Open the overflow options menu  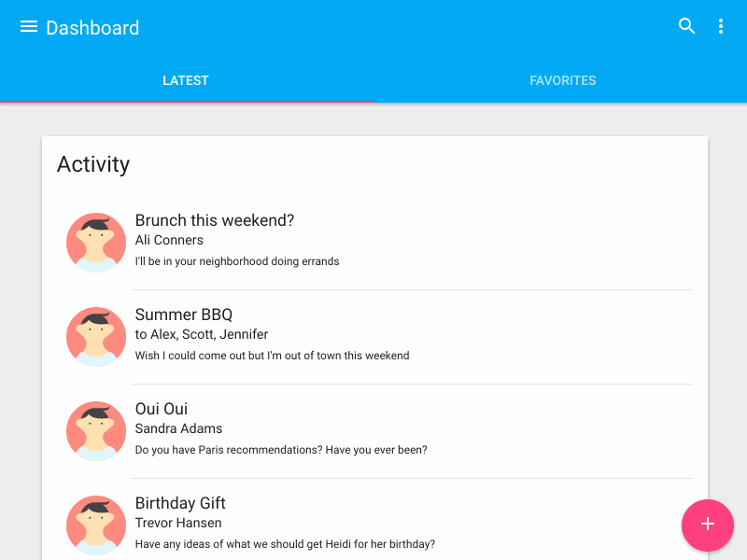click(721, 26)
